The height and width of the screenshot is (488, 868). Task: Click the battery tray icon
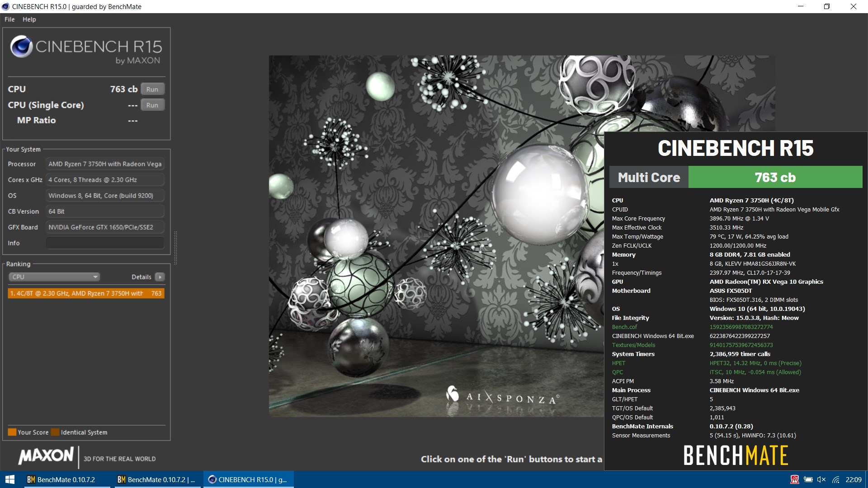808,479
